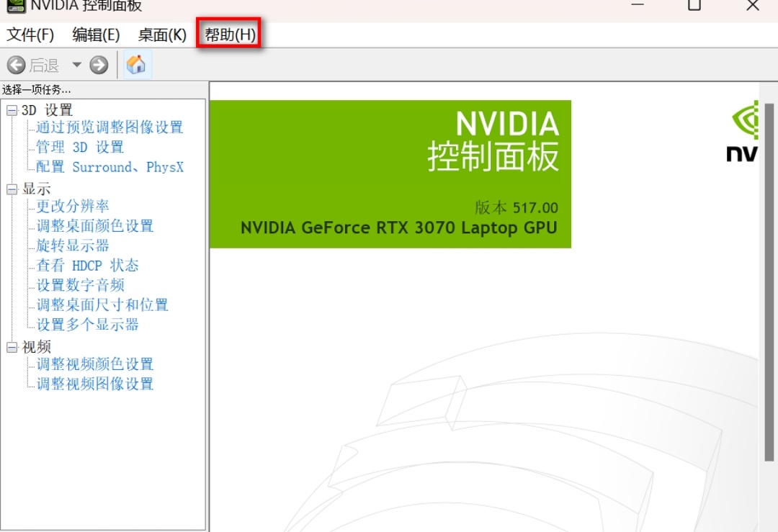This screenshot has width=778, height=532.
Task: Open the 桌面(K) menu
Action: 162,35
